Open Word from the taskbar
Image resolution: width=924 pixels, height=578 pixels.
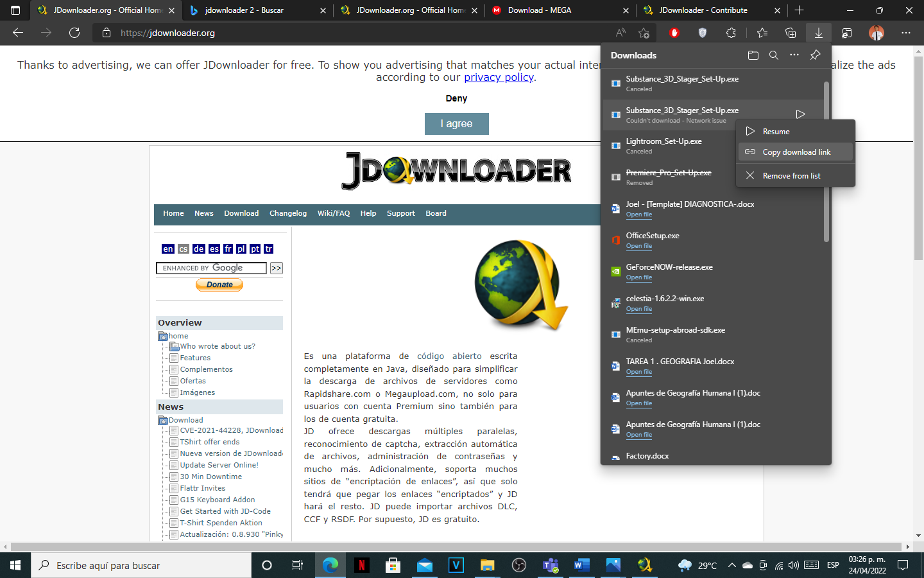coord(581,565)
